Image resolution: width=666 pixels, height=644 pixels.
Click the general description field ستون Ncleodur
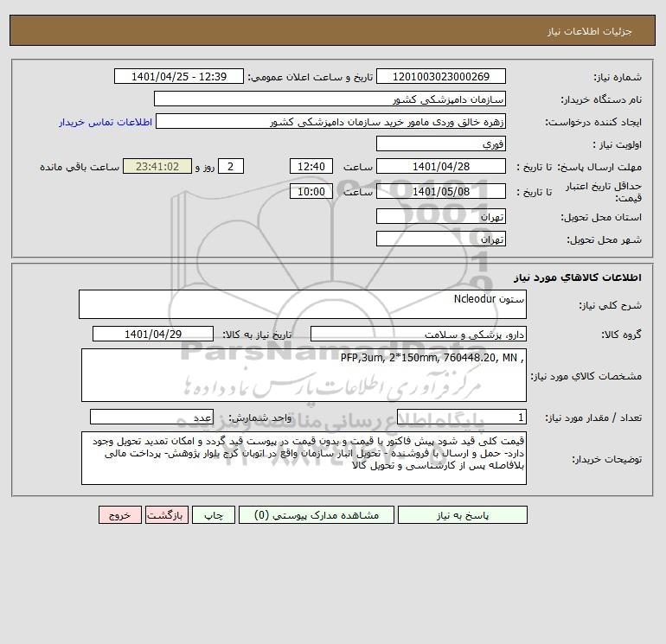(303, 304)
